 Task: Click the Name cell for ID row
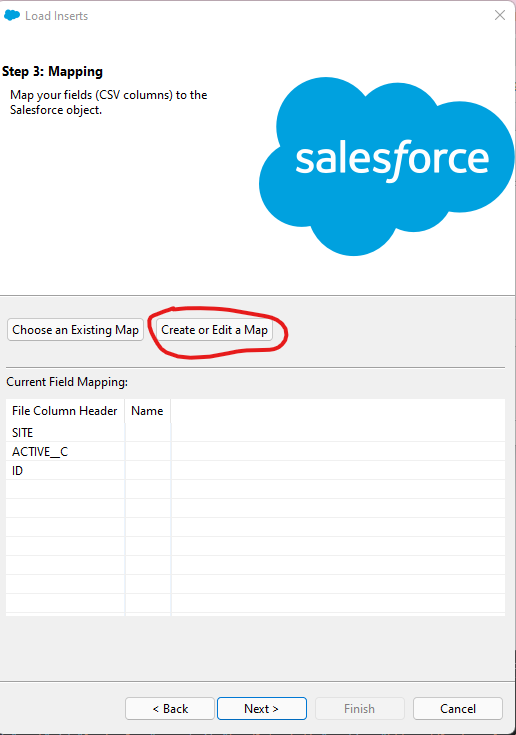pos(148,470)
